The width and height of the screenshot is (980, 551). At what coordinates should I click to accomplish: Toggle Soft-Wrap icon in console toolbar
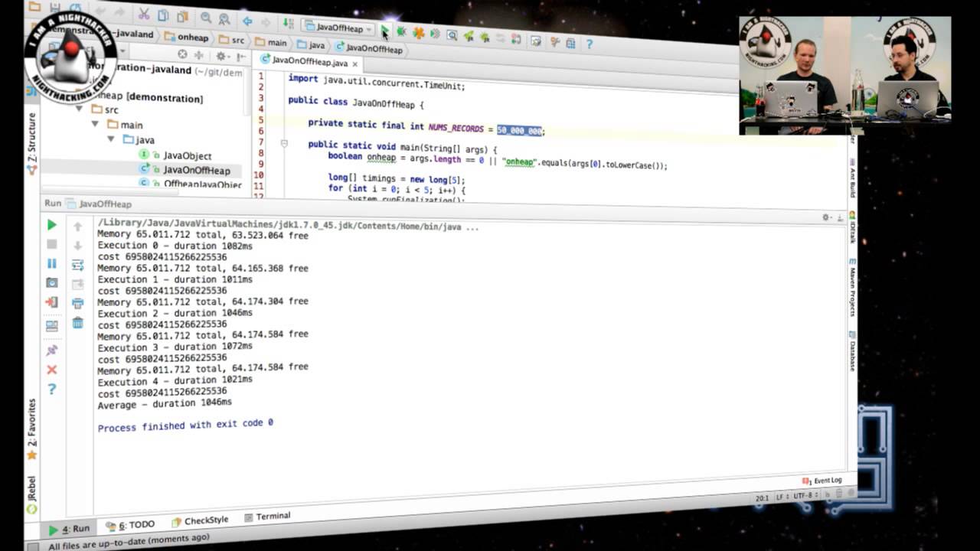[x=77, y=265]
